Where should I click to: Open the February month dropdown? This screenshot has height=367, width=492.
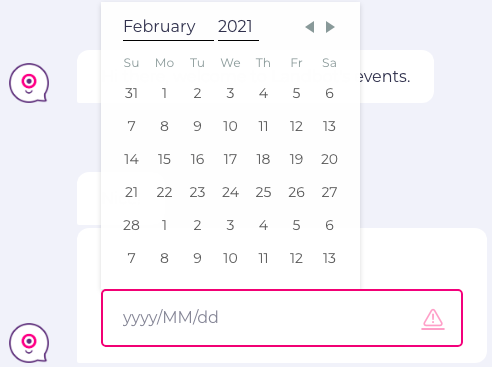pyautogui.click(x=168, y=27)
